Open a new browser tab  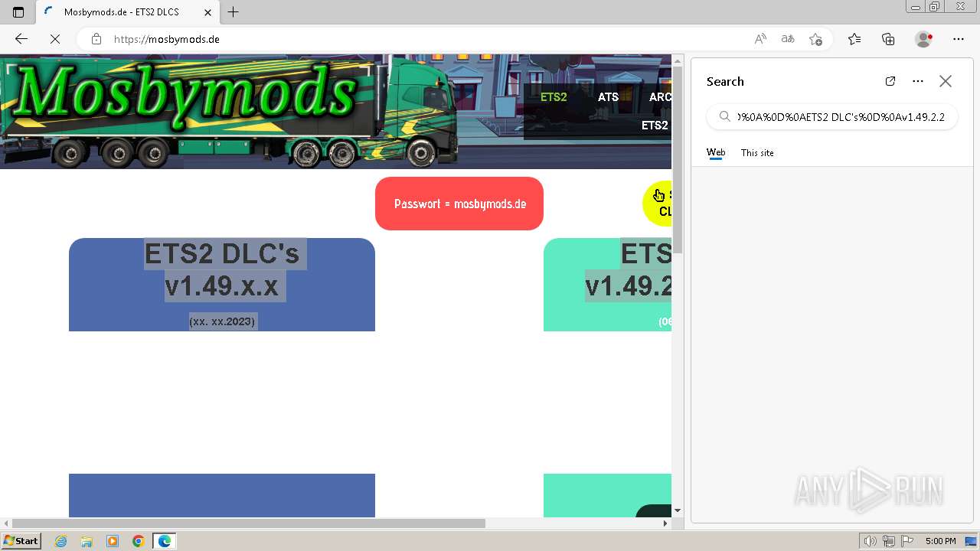[234, 11]
